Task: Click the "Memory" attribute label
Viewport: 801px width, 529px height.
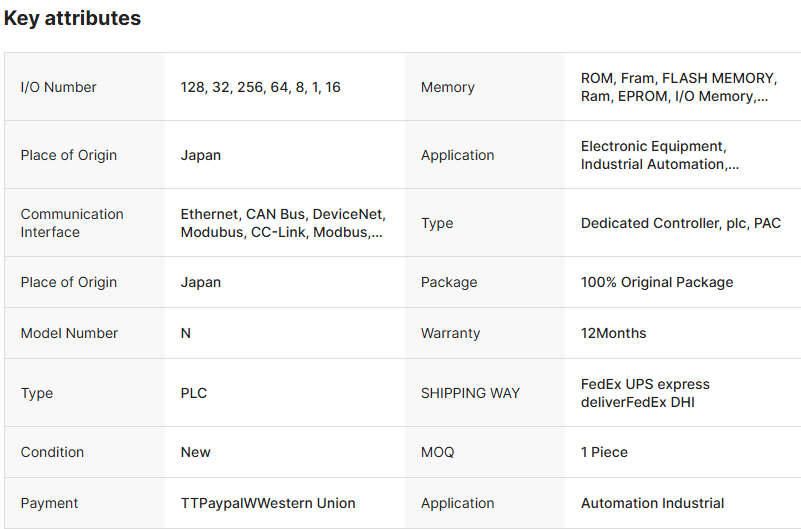Action: coord(447,87)
